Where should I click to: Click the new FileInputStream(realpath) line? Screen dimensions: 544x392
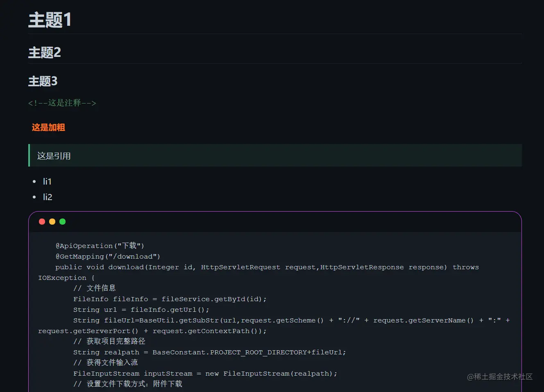pos(205,373)
